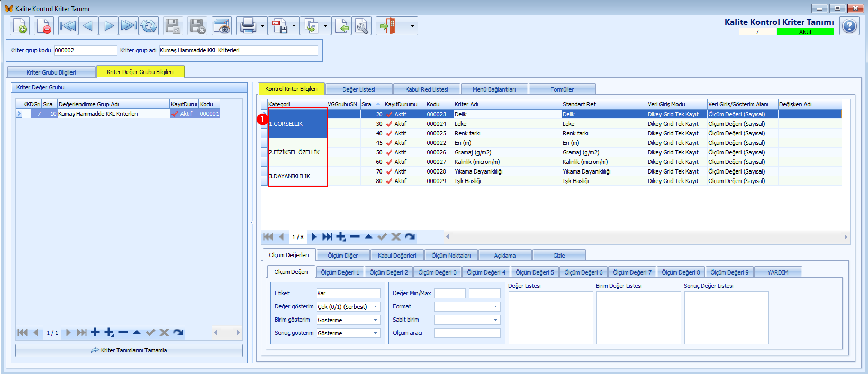868x374 pixels.
Task: Refresh the record with the circular arrows icon
Action: pyautogui.click(x=149, y=26)
